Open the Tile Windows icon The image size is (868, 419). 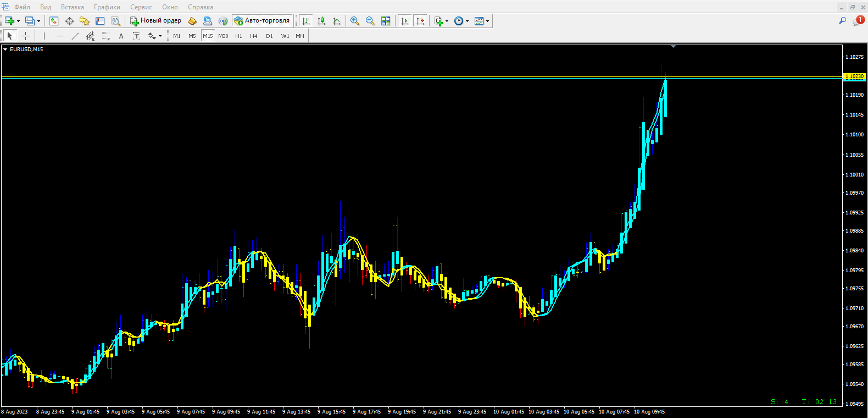[x=386, y=21]
